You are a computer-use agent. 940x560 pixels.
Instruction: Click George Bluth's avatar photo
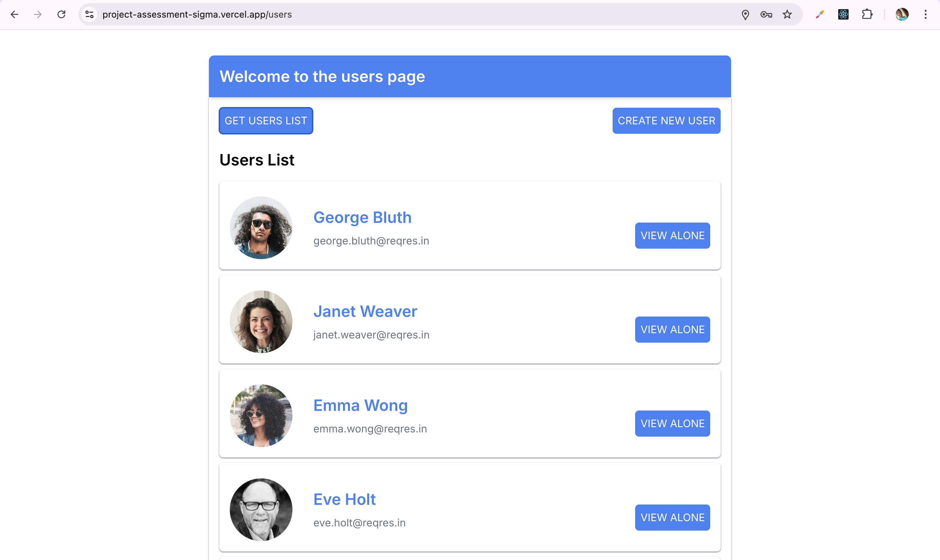click(x=261, y=227)
